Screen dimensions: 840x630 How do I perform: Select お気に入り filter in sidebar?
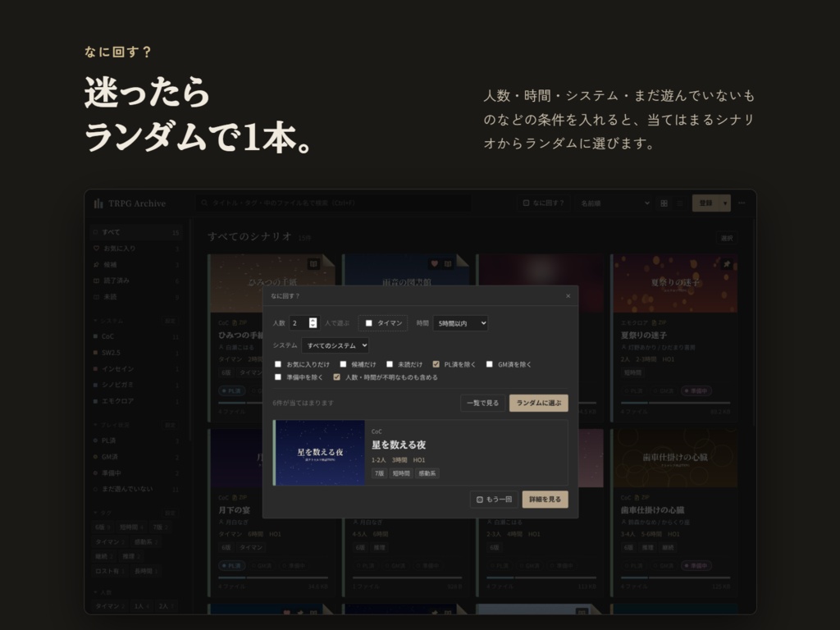pyautogui.click(x=136, y=248)
